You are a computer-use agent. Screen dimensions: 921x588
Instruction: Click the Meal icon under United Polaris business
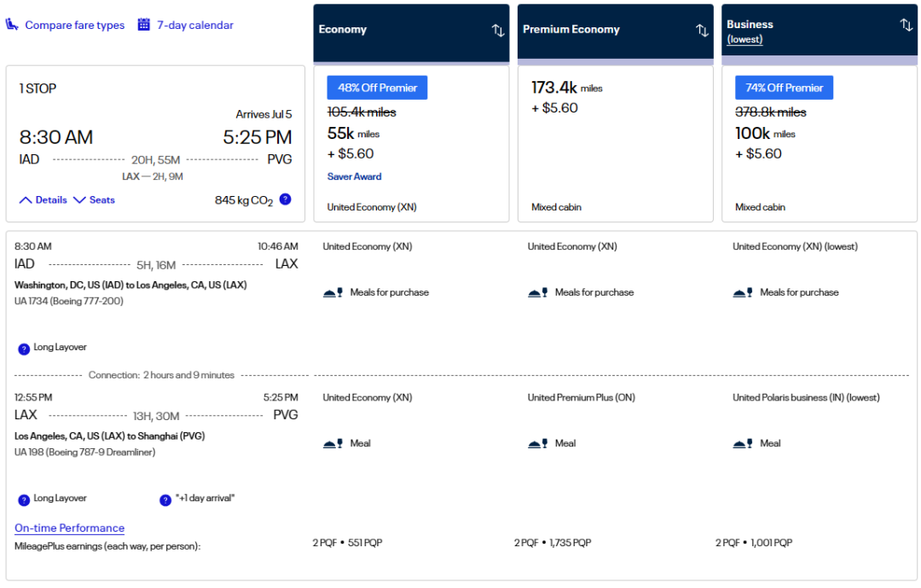tap(743, 444)
